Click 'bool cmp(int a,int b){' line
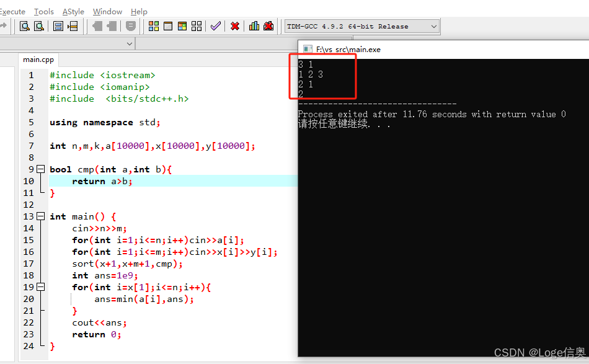 tap(110, 169)
